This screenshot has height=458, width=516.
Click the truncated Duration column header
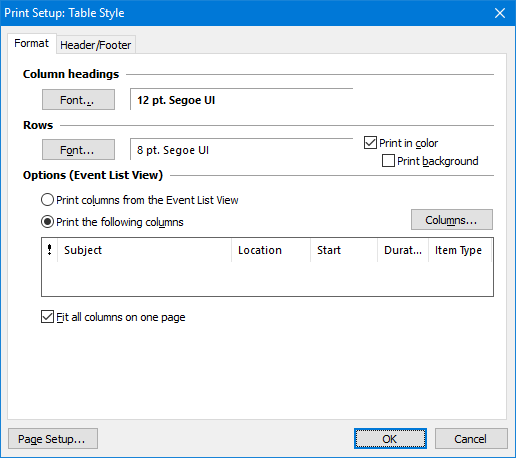coord(403,250)
